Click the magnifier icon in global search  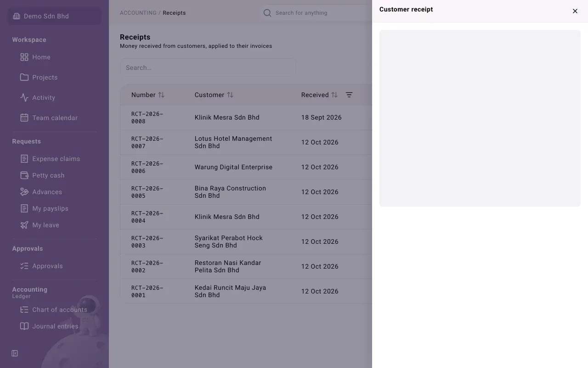(267, 13)
